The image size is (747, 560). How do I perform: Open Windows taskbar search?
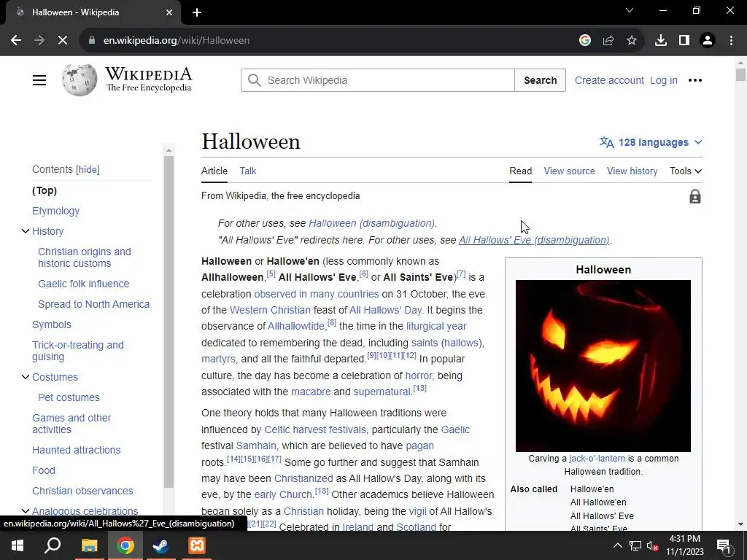(x=53, y=545)
